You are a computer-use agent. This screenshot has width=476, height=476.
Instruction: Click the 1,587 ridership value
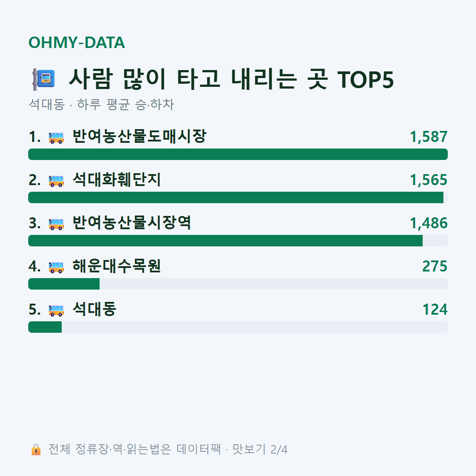pyautogui.click(x=429, y=137)
